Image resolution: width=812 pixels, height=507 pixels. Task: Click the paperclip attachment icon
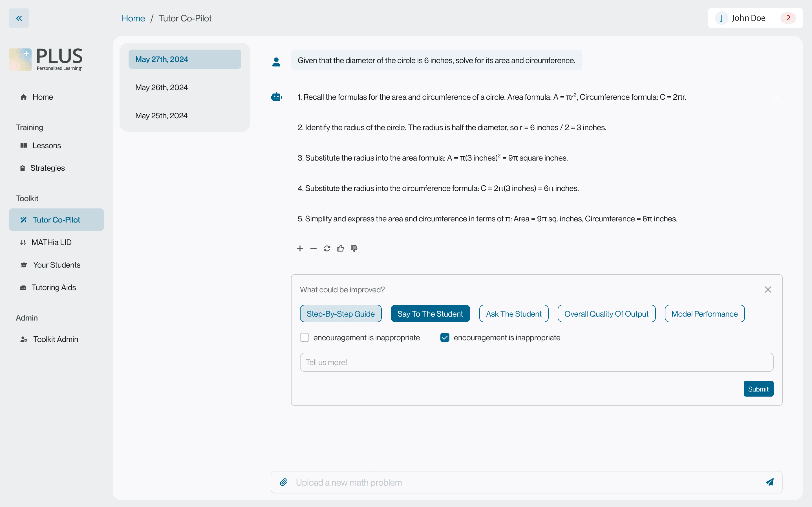(x=284, y=482)
